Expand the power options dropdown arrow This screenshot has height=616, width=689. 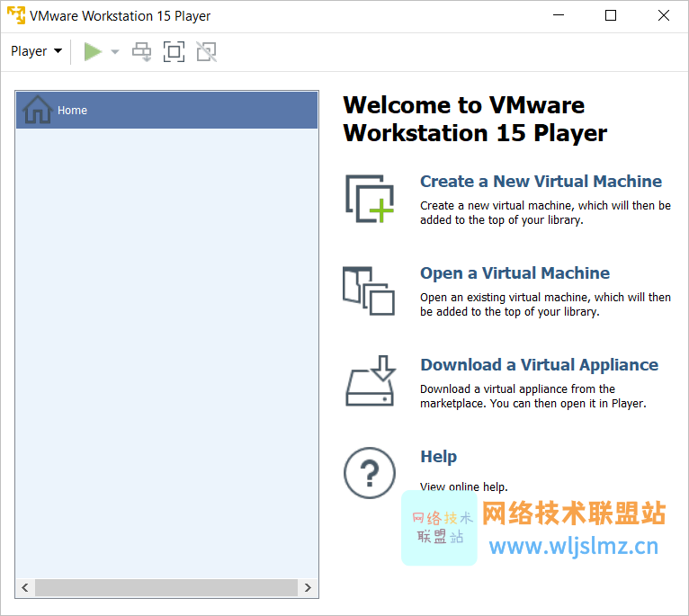pos(115,52)
